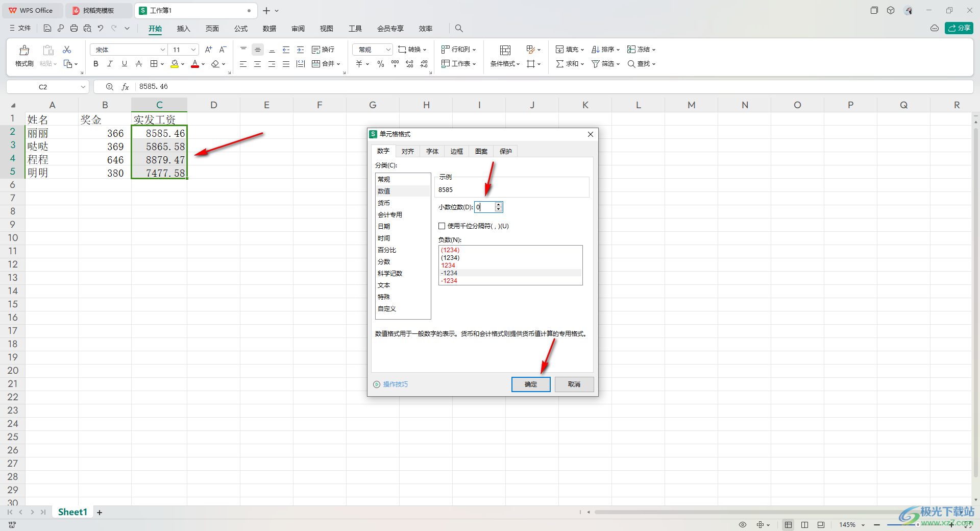The width and height of the screenshot is (980, 531).
Task: Click the Decrease font size icon
Action: [223, 50]
